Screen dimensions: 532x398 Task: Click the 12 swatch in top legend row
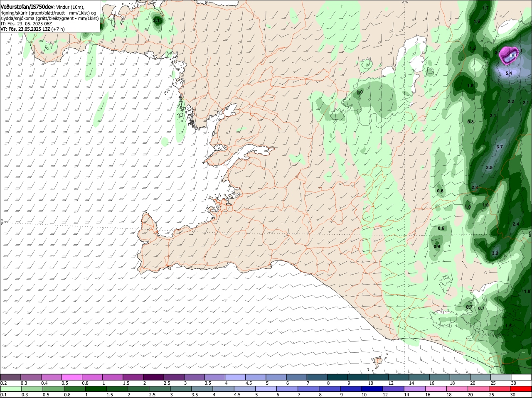399,377
